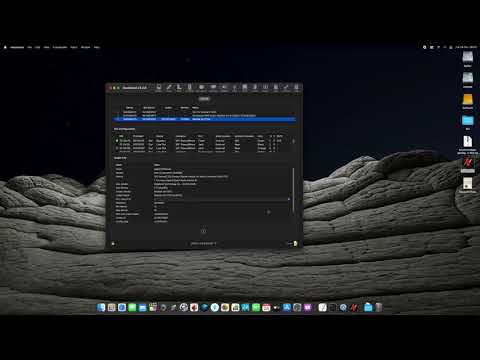
Task: Open the App Store from the Dock
Action: [287, 307]
